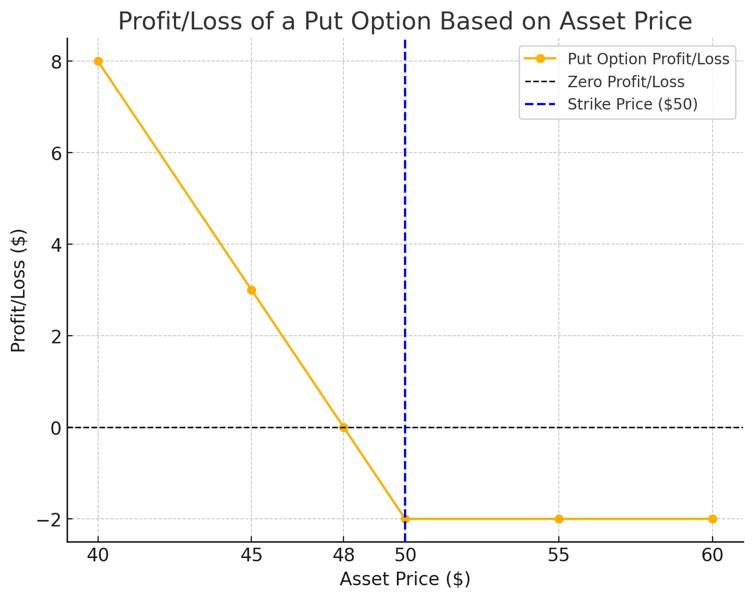This screenshot has width=754, height=600.
Task: Click the black dashed legend line sample
Action: point(540,82)
